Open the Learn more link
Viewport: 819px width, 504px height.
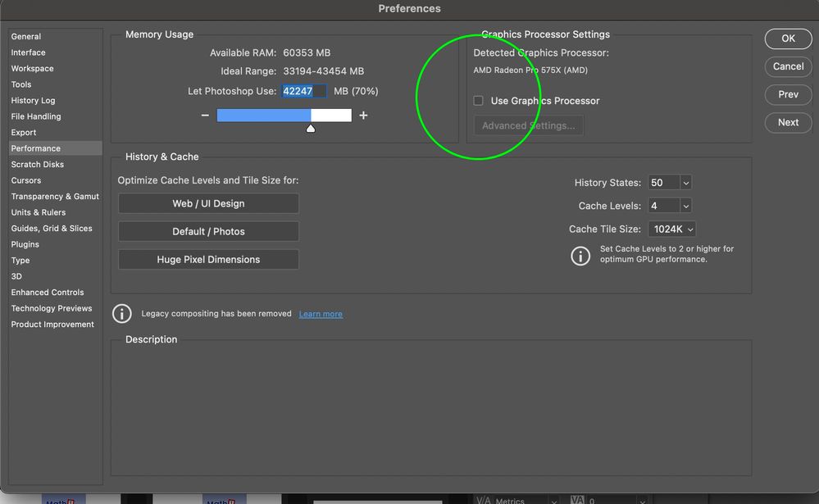point(321,314)
